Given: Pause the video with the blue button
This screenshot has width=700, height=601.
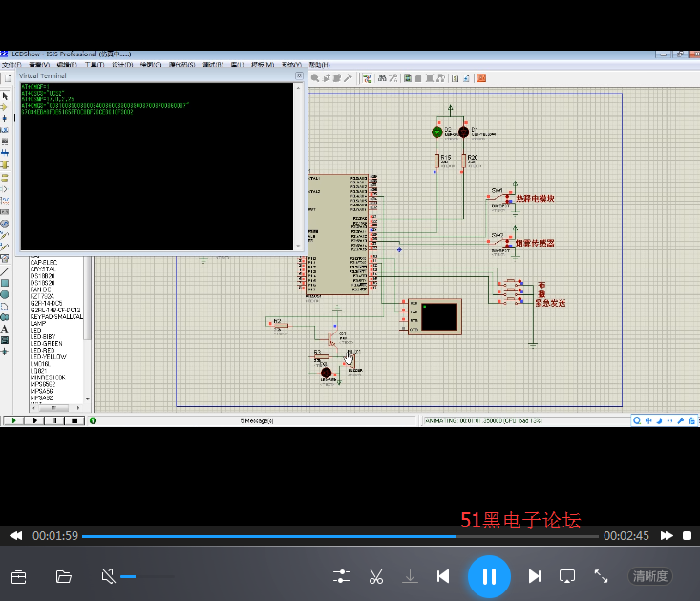Looking at the screenshot, I should (489, 576).
